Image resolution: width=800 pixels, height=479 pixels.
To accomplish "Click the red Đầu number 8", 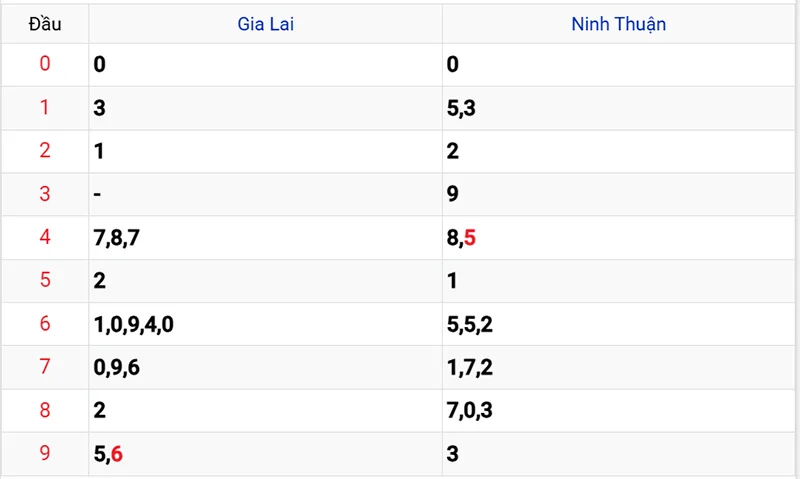I will [x=44, y=410].
